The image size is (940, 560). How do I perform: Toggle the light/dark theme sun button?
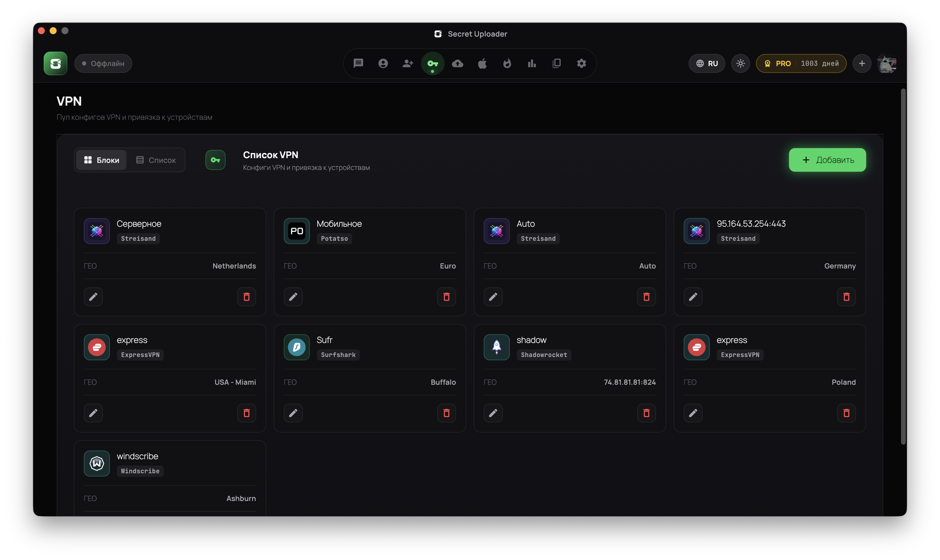click(740, 63)
